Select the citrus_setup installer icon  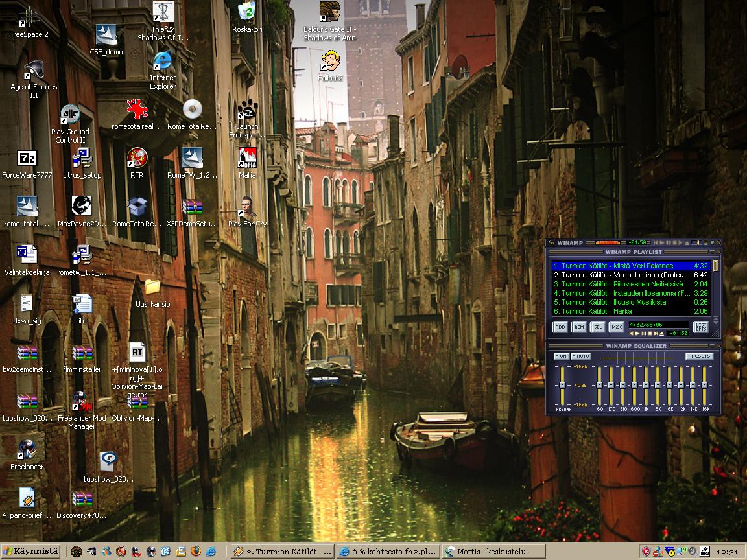82,163
